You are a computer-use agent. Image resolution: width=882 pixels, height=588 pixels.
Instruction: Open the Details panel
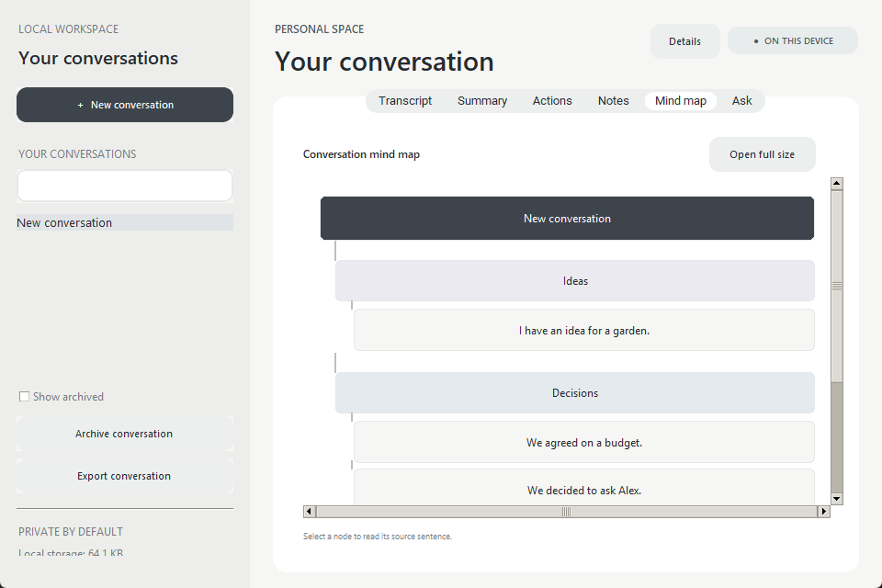click(x=685, y=41)
